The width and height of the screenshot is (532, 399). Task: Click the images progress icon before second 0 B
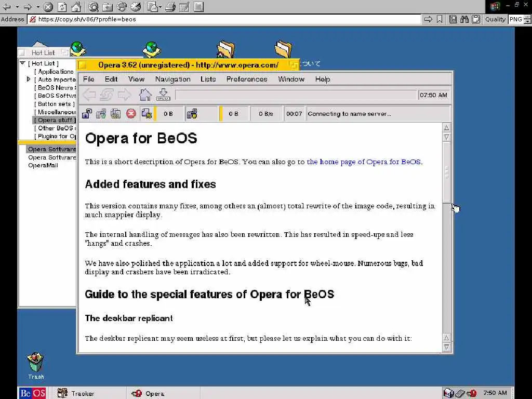[x=192, y=114]
